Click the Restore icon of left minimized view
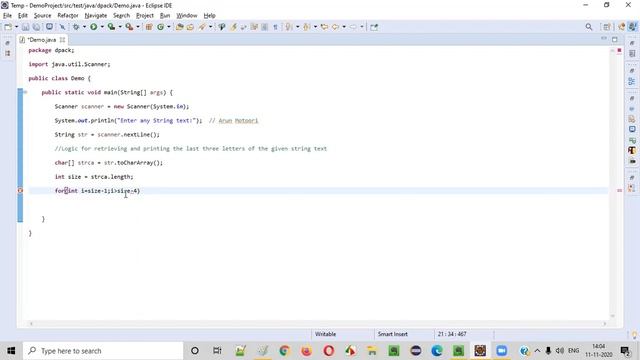Image resolution: width=640 pixels, height=360 pixels. point(8,43)
